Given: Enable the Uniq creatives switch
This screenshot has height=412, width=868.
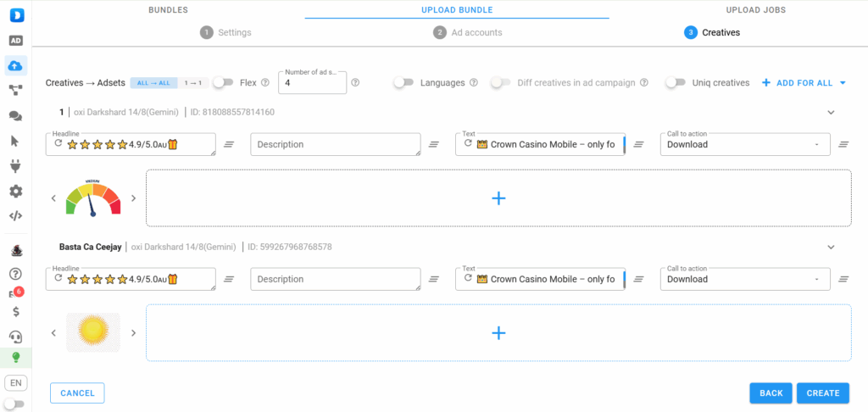Looking at the screenshot, I should point(676,82).
